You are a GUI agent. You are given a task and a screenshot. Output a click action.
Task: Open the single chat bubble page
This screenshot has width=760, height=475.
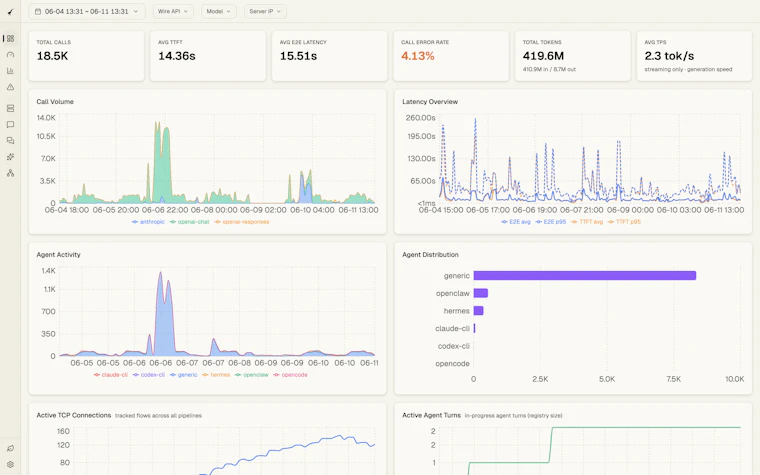click(x=10, y=125)
